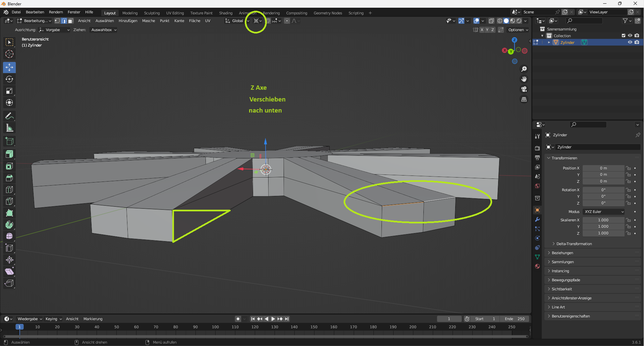Screen dimensions: 644x346
Task: Open the Bearbeitung mode dropdown
Action: (34, 21)
